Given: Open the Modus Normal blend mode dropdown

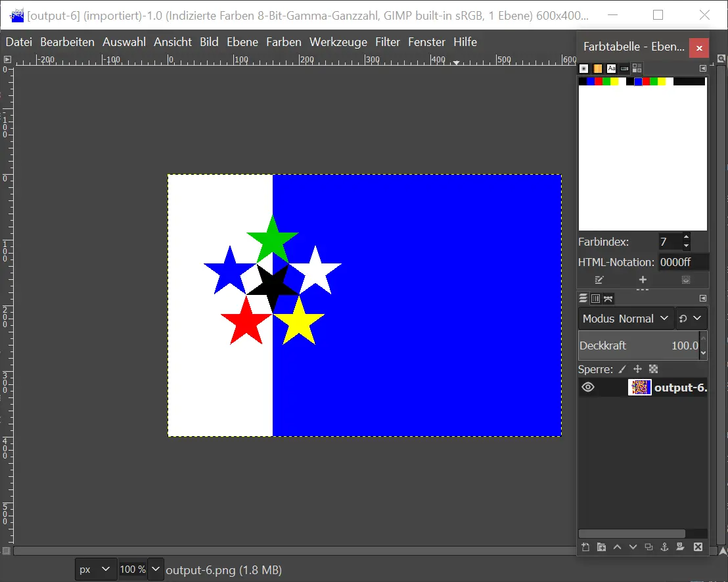Looking at the screenshot, I should 626,319.
